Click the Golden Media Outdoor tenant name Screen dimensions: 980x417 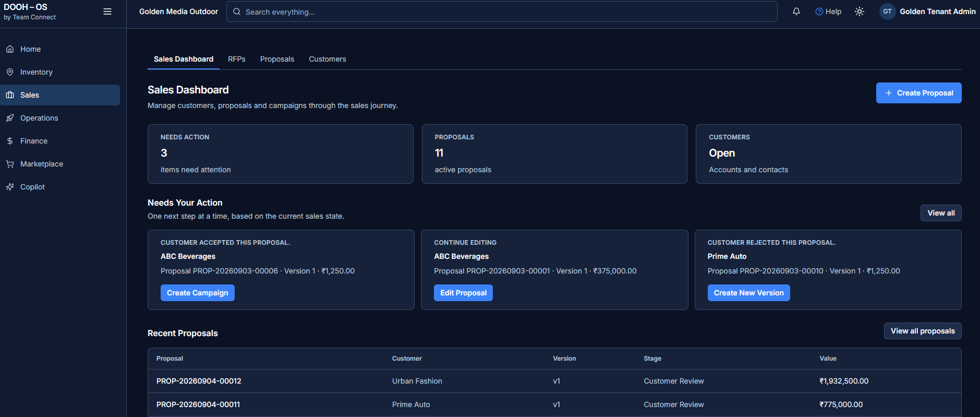coord(178,11)
